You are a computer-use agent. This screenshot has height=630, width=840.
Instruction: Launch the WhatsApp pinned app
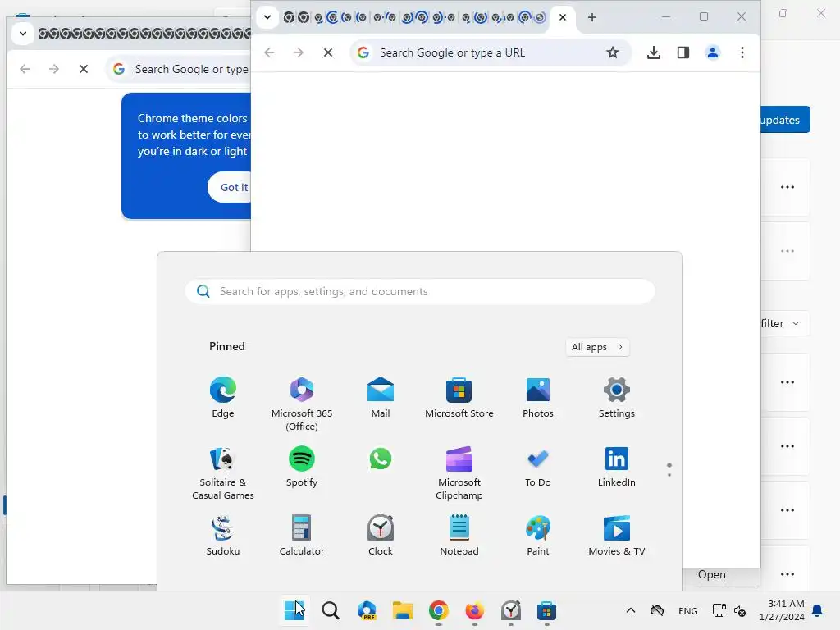click(x=381, y=459)
